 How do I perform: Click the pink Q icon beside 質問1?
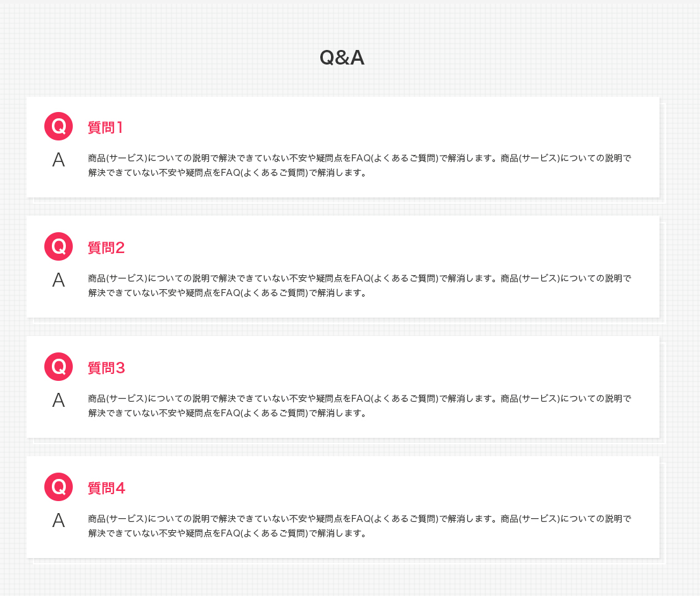pyautogui.click(x=58, y=127)
